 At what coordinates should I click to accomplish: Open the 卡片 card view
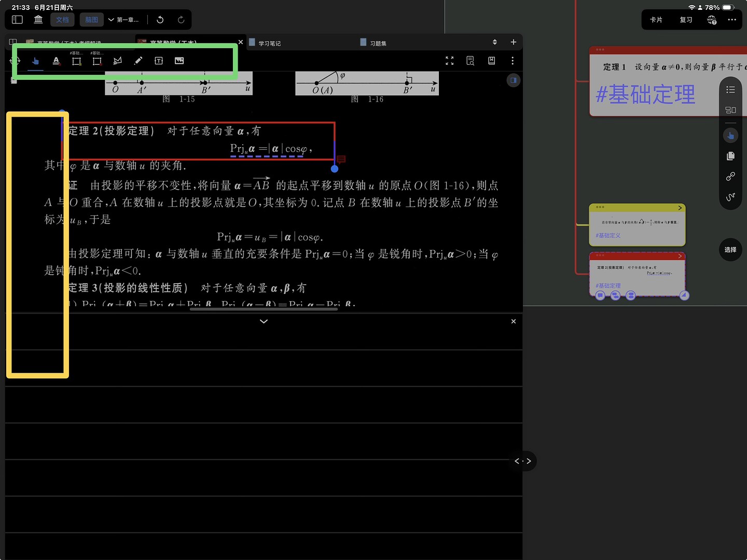point(656,20)
